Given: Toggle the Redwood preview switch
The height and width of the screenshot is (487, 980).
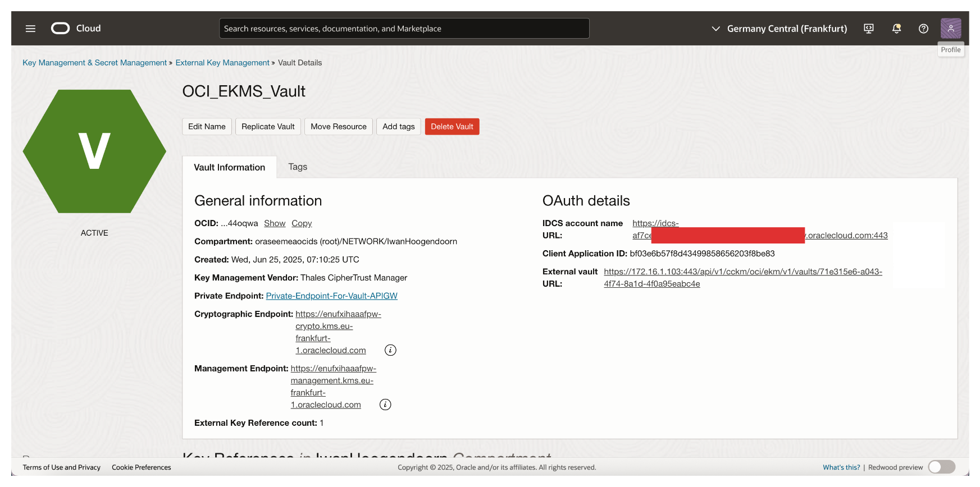Looking at the screenshot, I should coord(941,467).
